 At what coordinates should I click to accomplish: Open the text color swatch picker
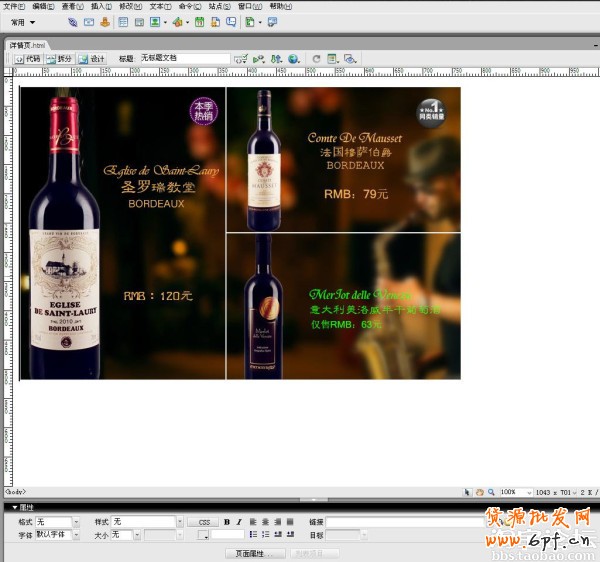[203, 534]
